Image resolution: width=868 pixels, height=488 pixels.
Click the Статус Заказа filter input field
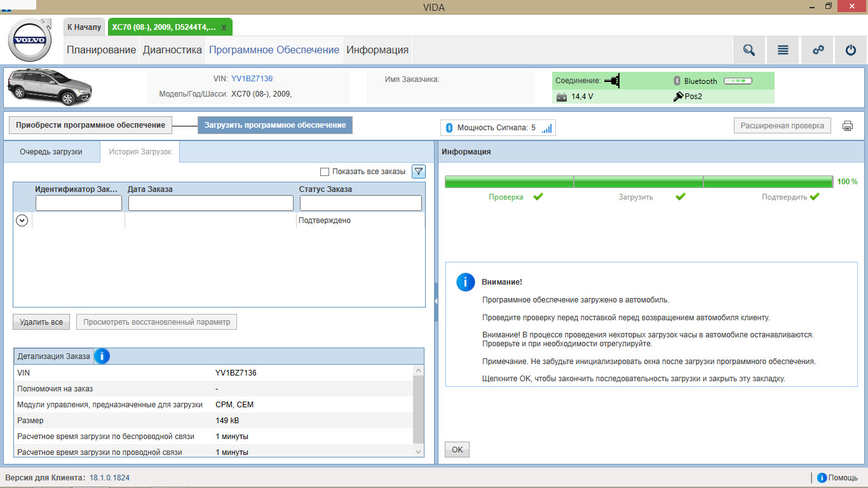[x=360, y=203]
